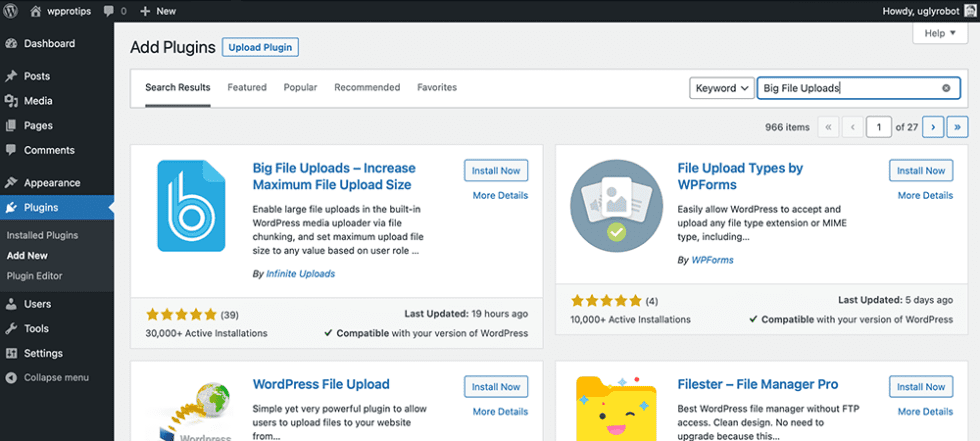The width and height of the screenshot is (980, 441).
Task: Clear the plugin search field
Action: (x=946, y=88)
